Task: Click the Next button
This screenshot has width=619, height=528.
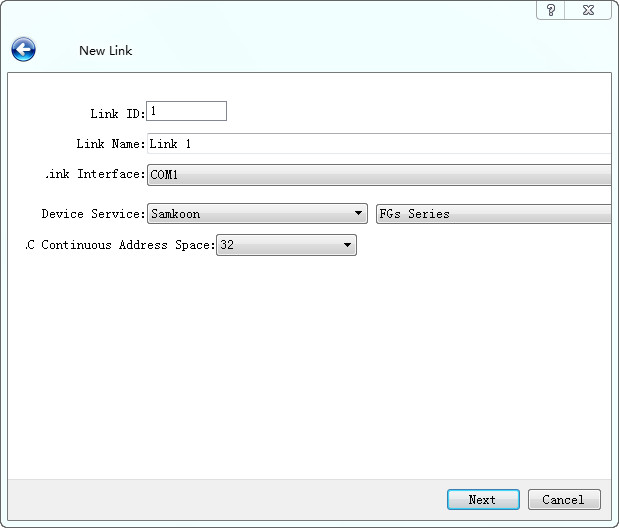Action: pyautogui.click(x=483, y=500)
